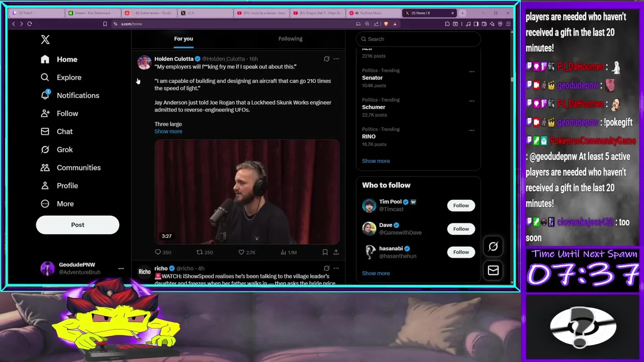
Task: Open options for the RINO trend
Action: coord(471,130)
